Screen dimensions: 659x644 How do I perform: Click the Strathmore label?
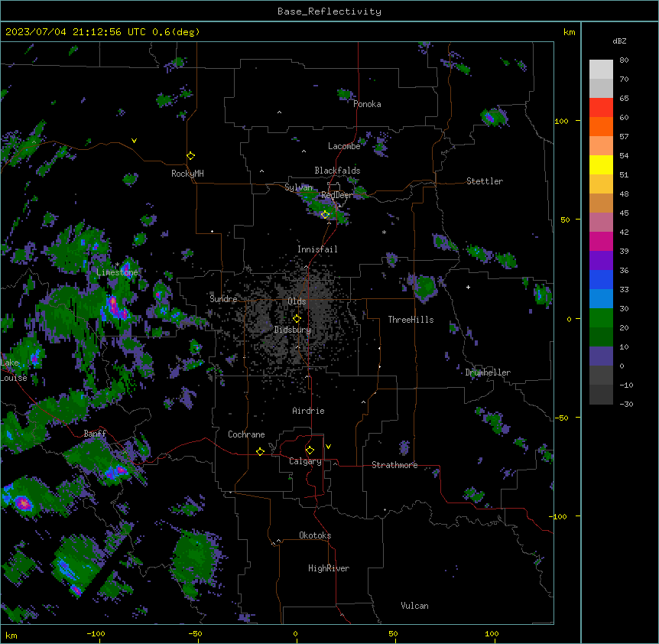click(x=394, y=465)
